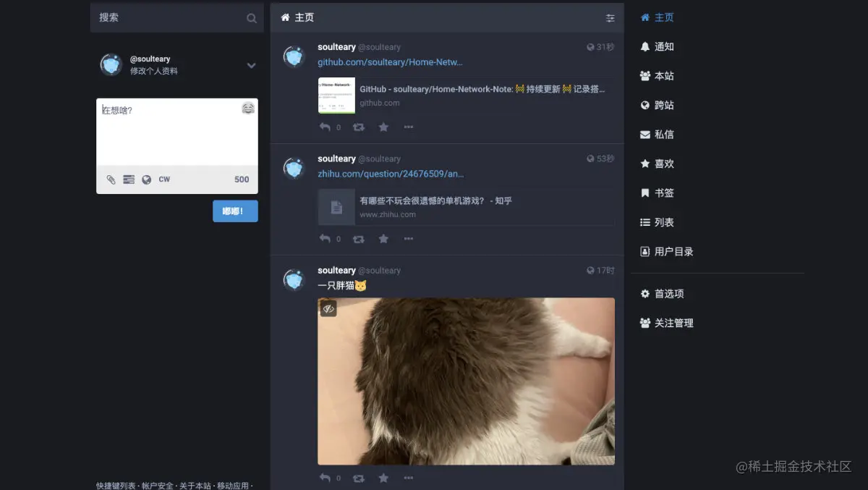The height and width of the screenshot is (490, 868).
Task: Click the soulteary profile avatar
Action: pos(110,64)
